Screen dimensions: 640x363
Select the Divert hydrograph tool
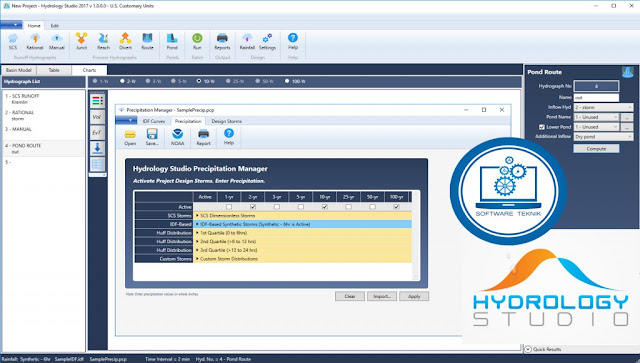tap(125, 42)
